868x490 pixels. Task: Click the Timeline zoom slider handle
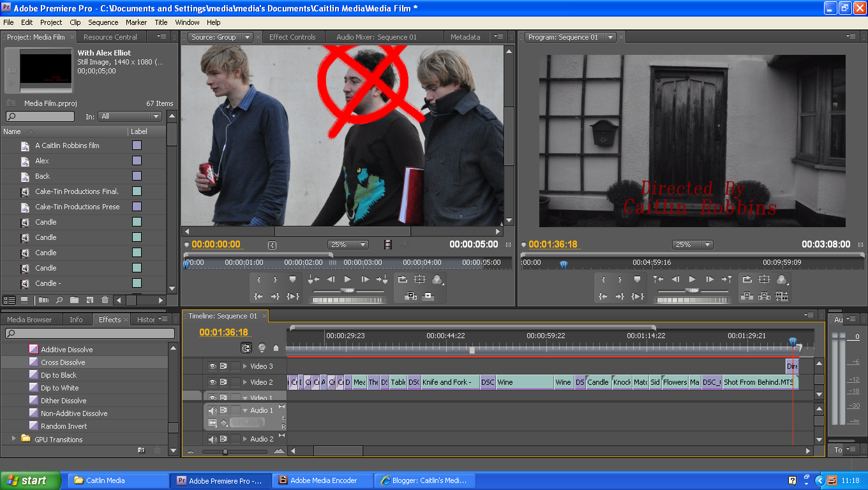[225, 451]
